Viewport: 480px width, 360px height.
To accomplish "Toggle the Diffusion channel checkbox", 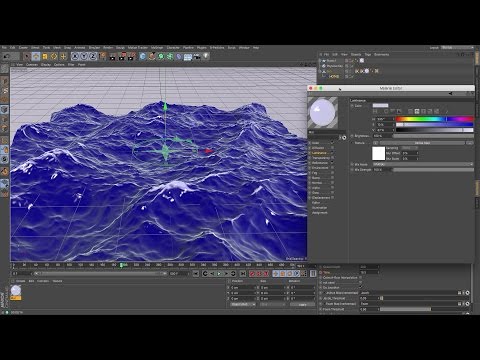I will [332, 148].
